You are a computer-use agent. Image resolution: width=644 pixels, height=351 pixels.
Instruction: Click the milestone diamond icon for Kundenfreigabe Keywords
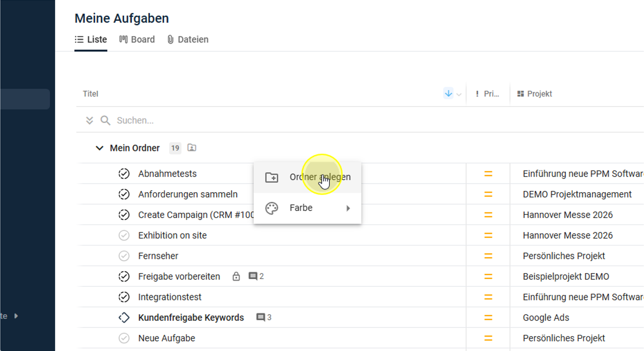tap(124, 318)
